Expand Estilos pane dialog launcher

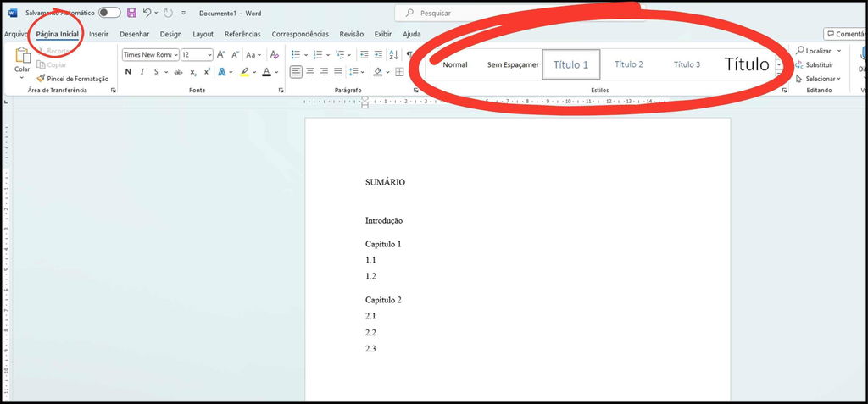(784, 91)
